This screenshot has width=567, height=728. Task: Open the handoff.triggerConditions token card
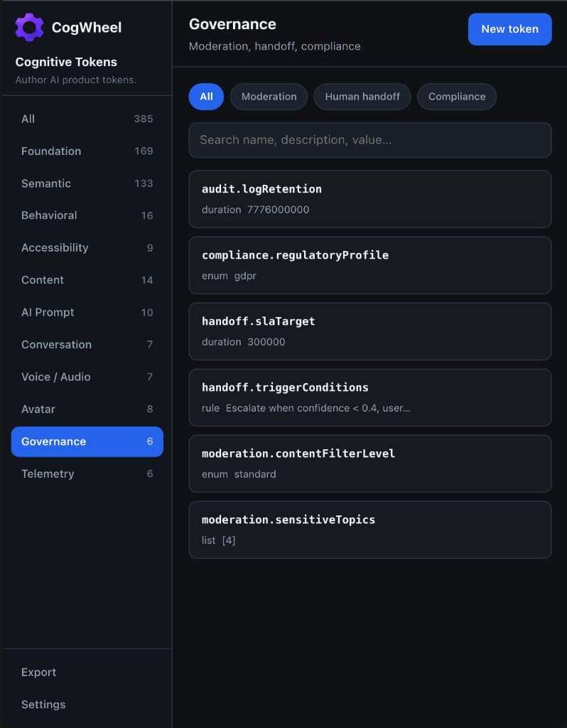[x=369, y=398]
